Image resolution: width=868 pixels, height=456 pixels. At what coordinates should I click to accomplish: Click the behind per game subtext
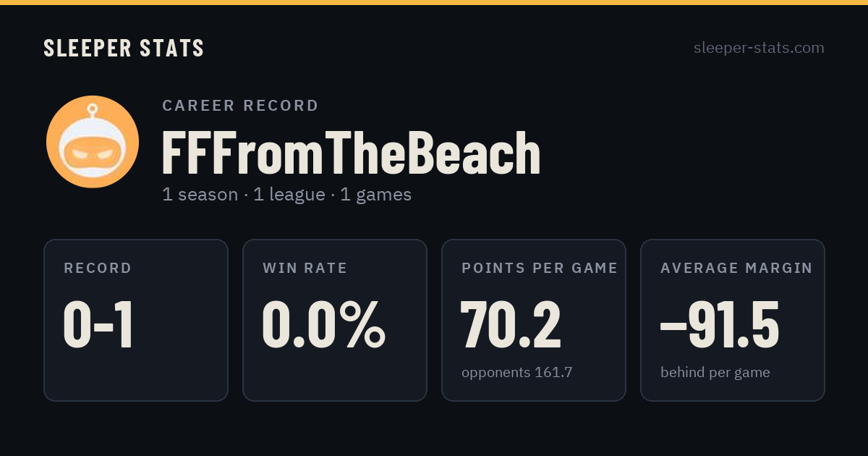point(715,373)
